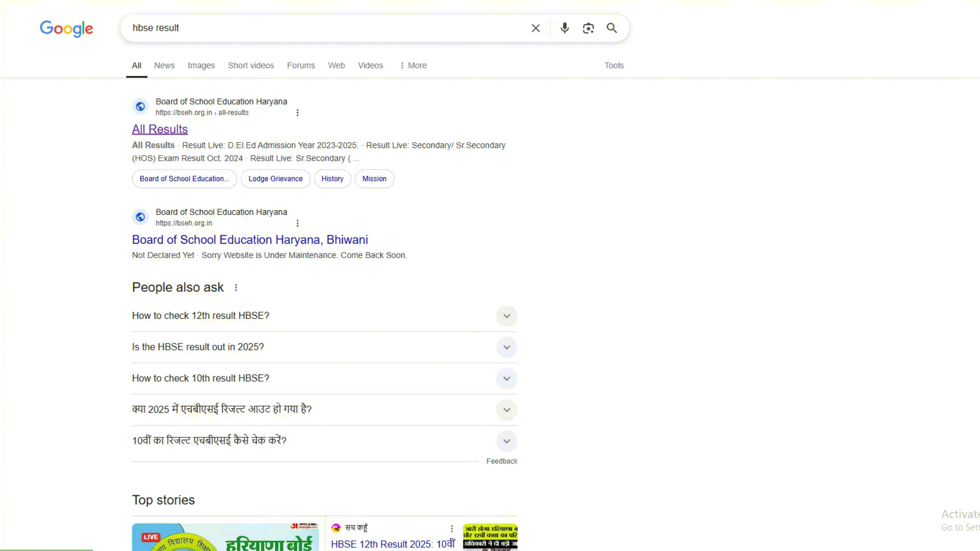Click the Google logo

(66, 29)
